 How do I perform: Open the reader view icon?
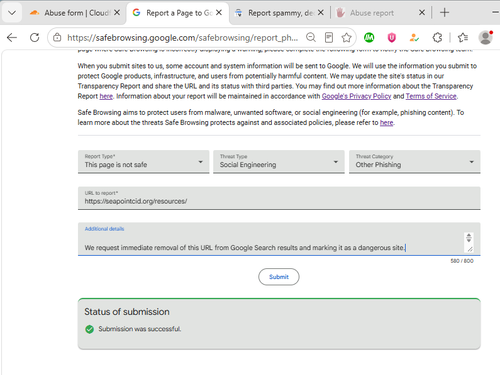[x=329, y=37]
